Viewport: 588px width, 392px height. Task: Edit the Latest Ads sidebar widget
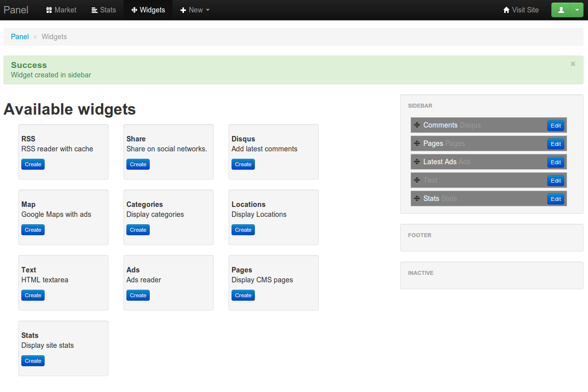pos(556,162)
